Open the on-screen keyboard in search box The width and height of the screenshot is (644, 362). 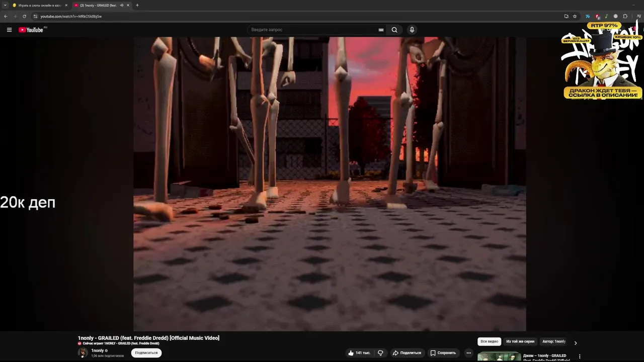[x=381, y=30]
